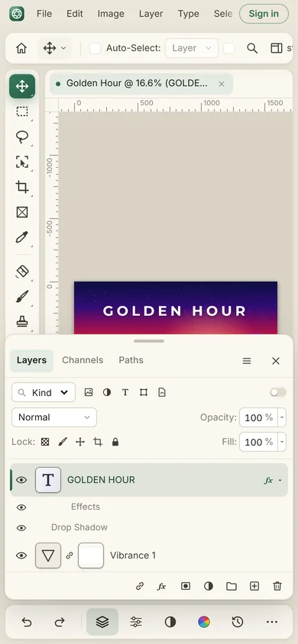Open the Adjustments panel in bottom bar
The height and width of the screenshot is (644, 298).
[170, 622]
